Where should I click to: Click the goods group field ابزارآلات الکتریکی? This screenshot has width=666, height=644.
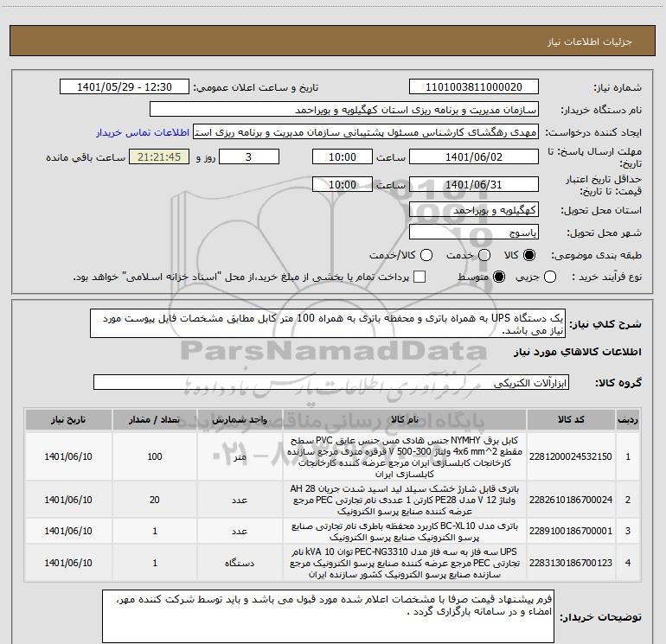[x=331, y=382]
